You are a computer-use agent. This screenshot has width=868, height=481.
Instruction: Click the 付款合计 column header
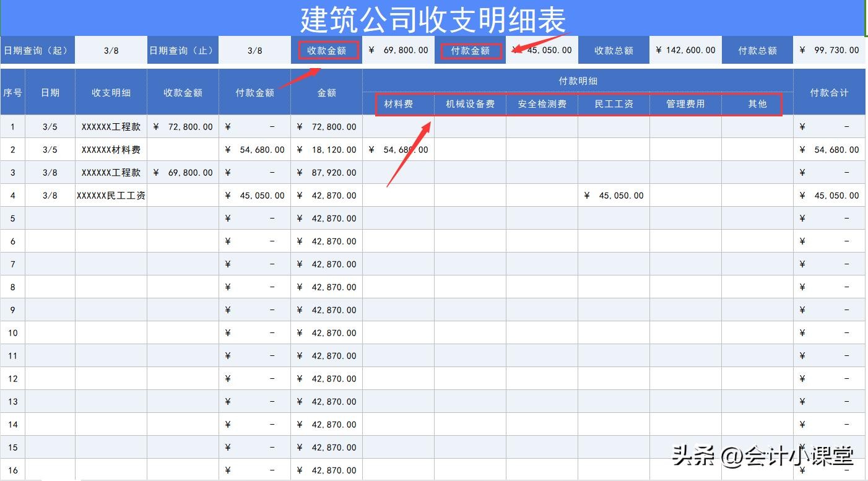point(829,92)
